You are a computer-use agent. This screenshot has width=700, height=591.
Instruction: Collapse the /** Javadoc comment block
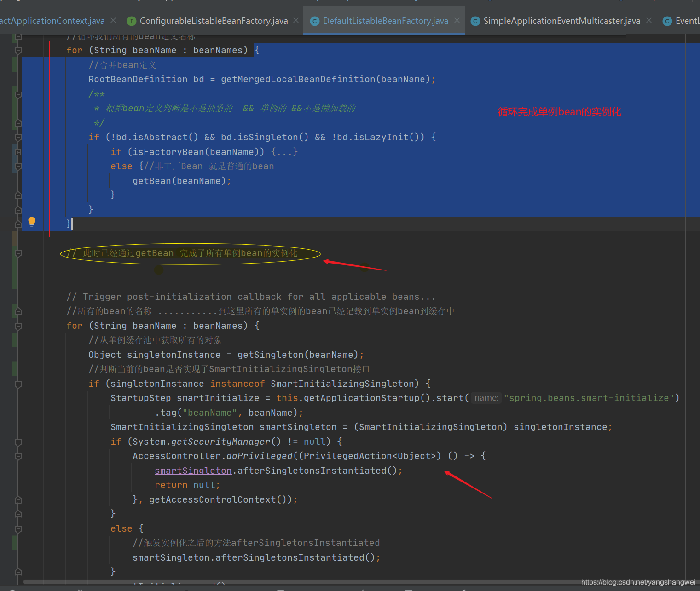(18, 94)
